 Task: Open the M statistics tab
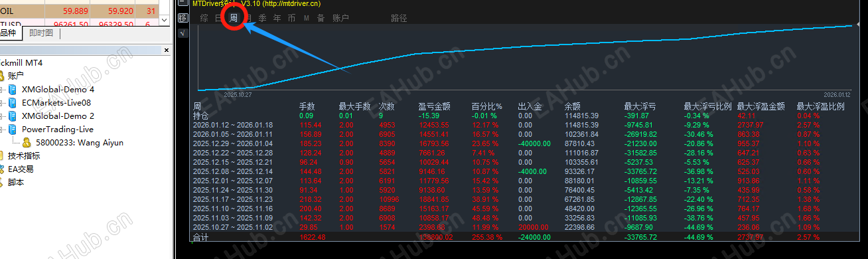[307, 18]
